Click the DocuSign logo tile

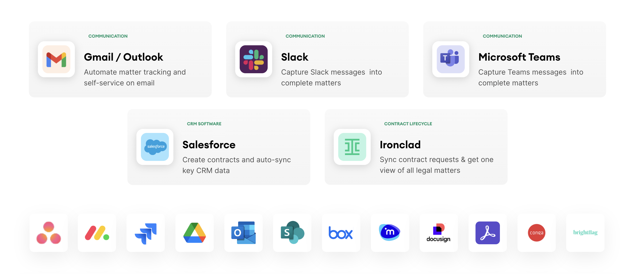pyautogui.click(x=439, y=233)
